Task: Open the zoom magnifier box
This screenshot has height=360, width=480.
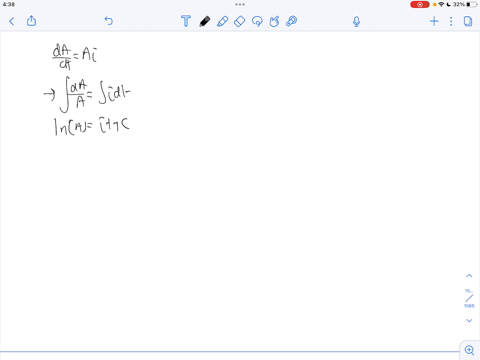Action: pos(470,350)
